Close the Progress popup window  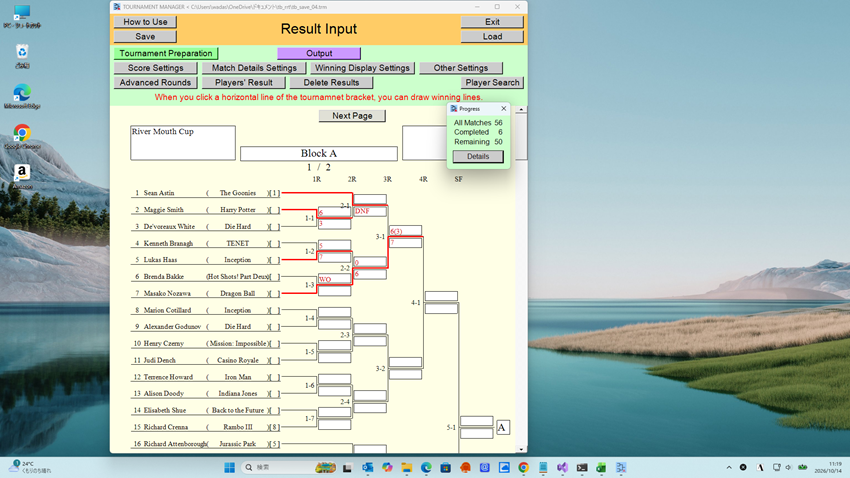coord(504,108)
